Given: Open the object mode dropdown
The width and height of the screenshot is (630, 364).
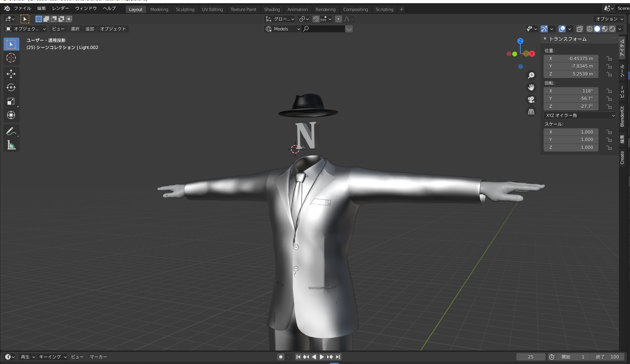Looking at the screenshot, I should click(26, 29).
